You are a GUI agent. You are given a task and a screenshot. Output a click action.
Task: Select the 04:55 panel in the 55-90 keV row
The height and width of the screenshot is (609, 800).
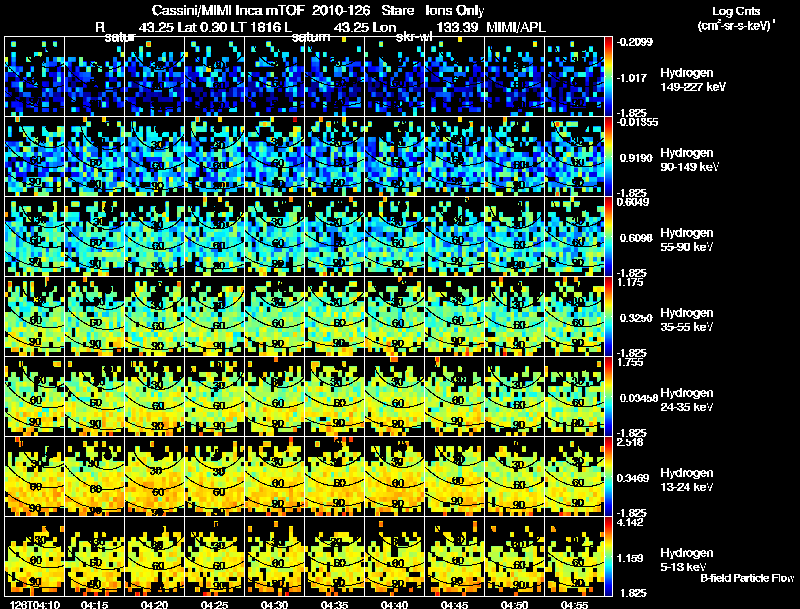tap(574, 237)
